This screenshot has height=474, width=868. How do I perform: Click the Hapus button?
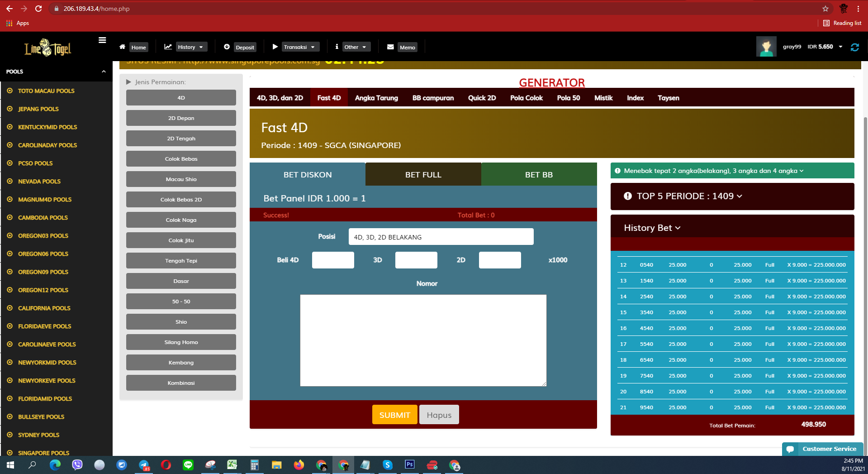coord(439,415)
